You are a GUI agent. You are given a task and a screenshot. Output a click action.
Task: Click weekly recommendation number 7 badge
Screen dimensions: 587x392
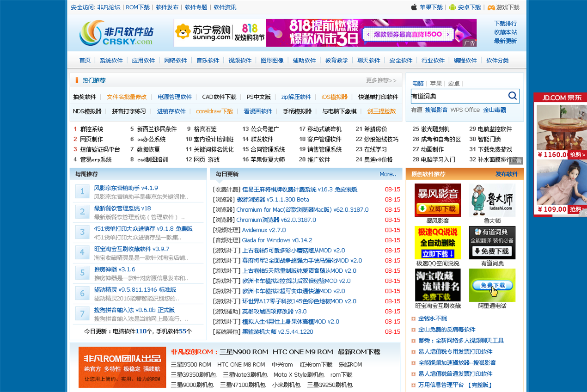(82, 313)
